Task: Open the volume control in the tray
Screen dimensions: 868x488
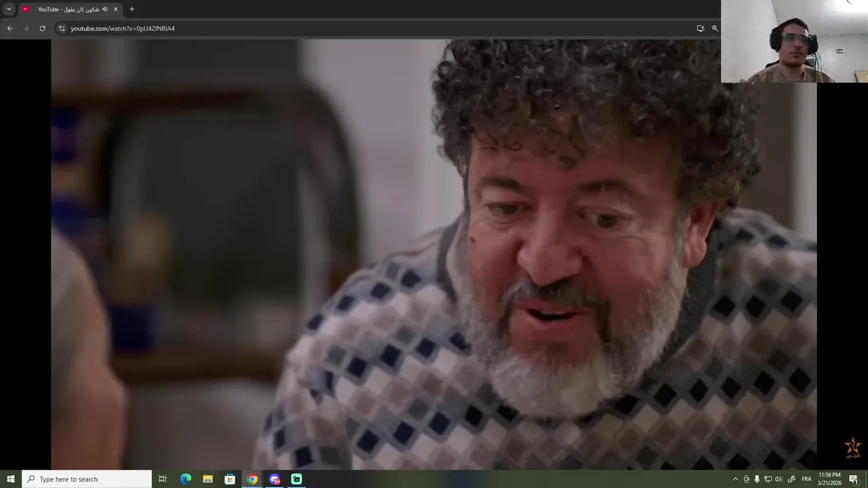Action: coord(778,479)
